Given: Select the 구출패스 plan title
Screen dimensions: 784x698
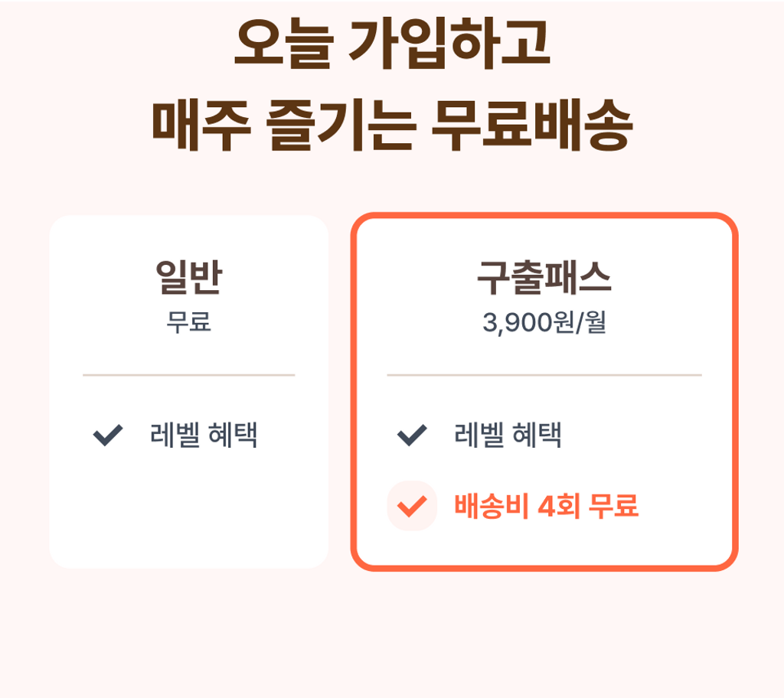Looking at the screenshot, I should pyautogui.click(x=544, y=279).
